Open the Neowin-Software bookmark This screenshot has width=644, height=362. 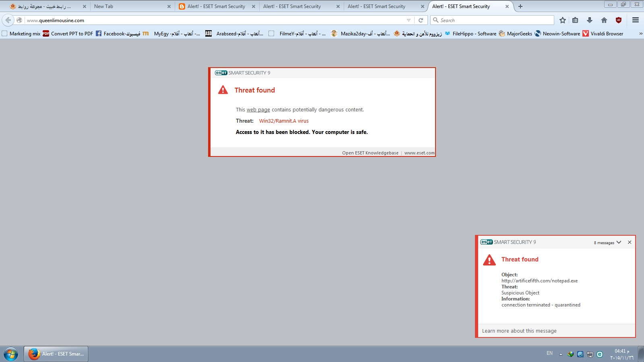[557, 34]
